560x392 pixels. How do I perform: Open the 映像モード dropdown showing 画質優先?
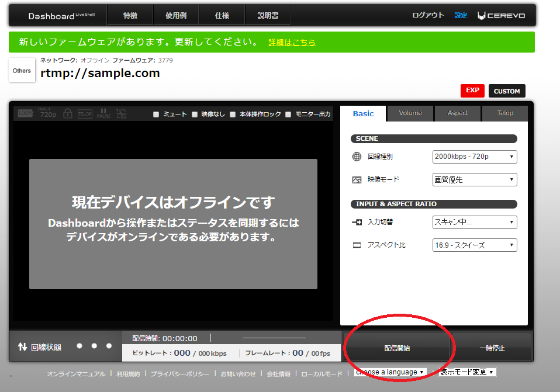474,179
